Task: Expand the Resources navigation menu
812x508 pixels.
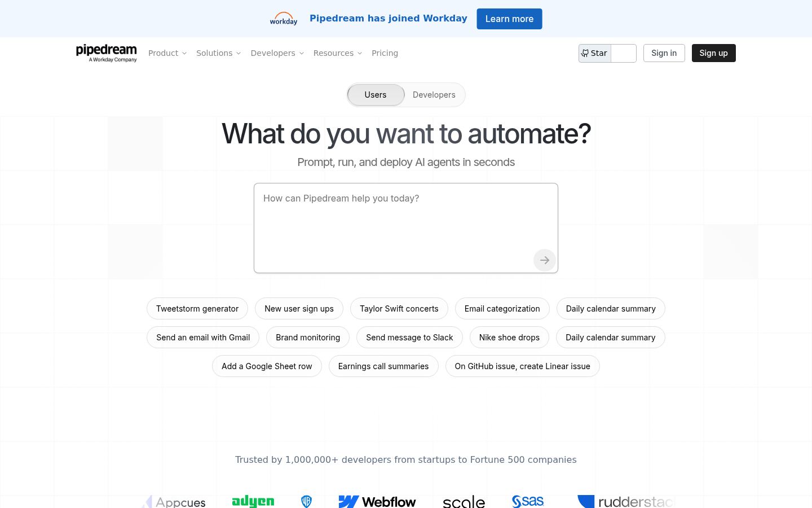Action: coord(338,53)
